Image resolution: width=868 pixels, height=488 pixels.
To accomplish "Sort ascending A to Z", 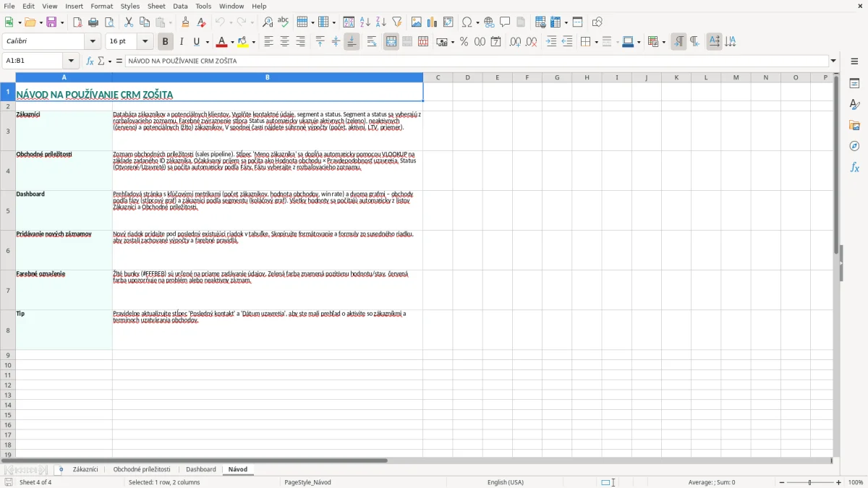I will click(365, 22).
